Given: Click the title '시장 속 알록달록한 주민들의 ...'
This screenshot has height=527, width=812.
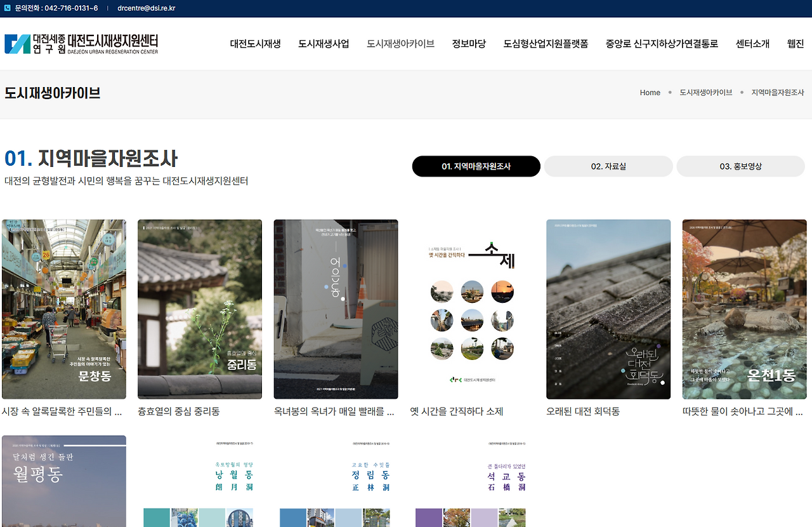Looking at the screenshot, I should click(62, 411).
